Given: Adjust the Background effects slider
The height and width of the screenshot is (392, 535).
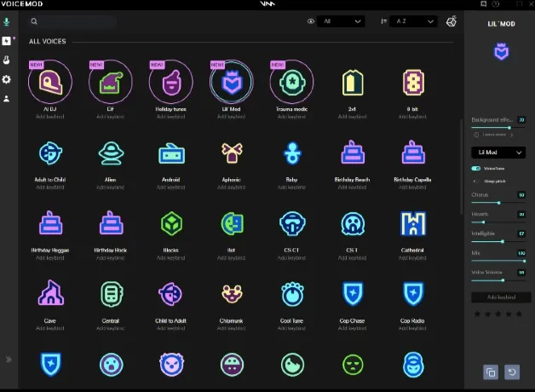Looking at the screenshot, I should pos(498,128).
